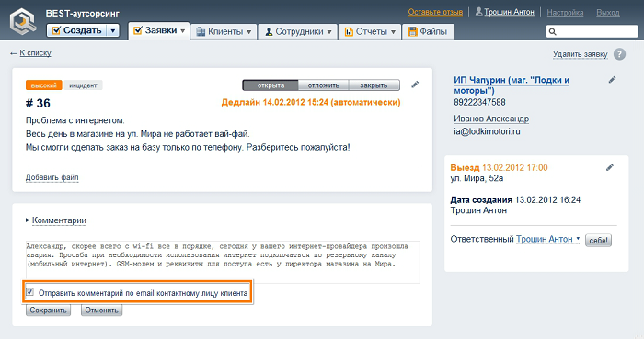Edit client info with pencil icon
Image resolution: width=644 pixels, height=339 pixels.
612,80
